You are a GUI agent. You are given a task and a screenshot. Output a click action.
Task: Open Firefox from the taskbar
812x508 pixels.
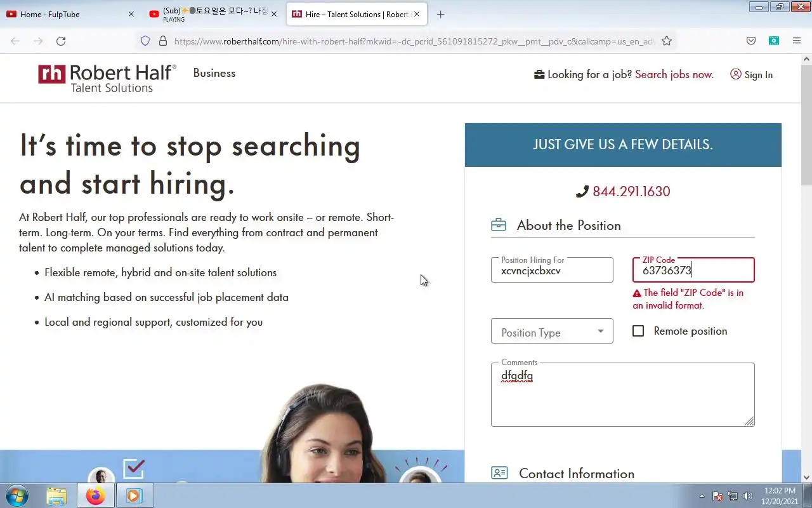pos(96,495)
